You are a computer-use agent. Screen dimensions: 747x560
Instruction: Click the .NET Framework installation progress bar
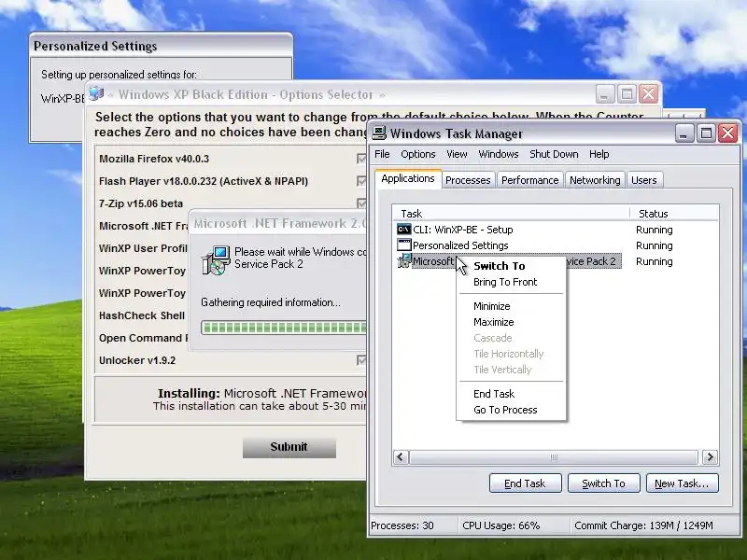click(x=284, y=328)
